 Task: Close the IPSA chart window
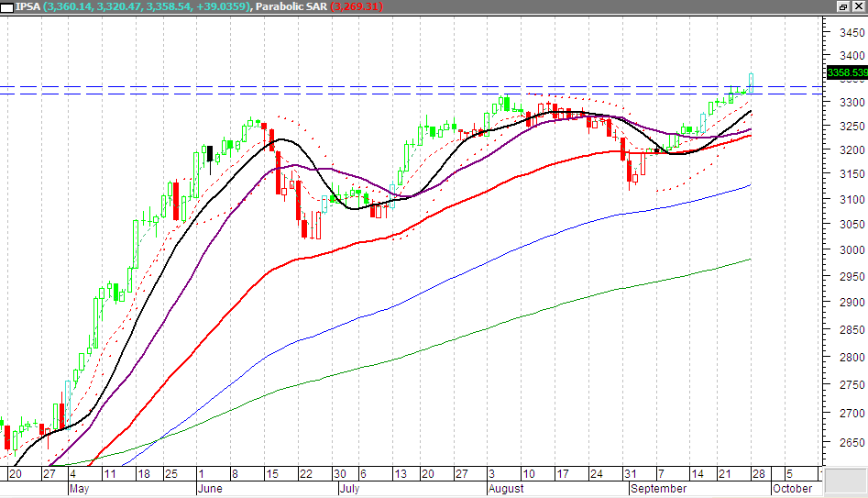tap(859, 6)
